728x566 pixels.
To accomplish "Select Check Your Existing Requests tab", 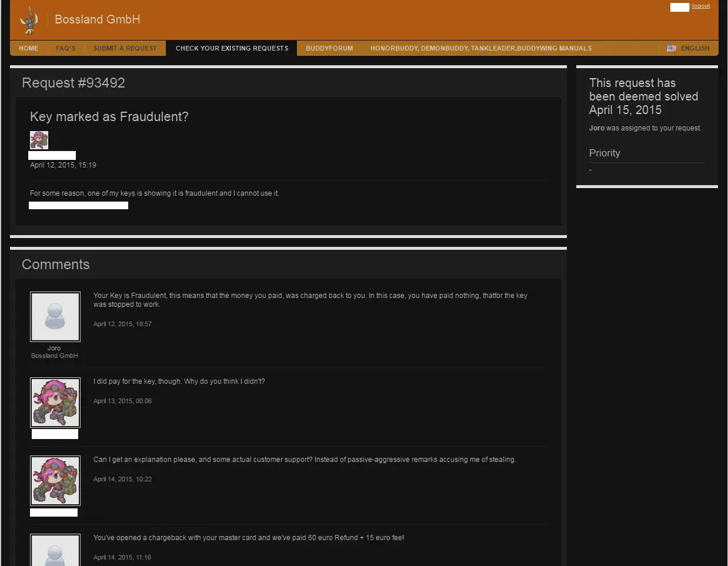I will (x=232, y=48).
